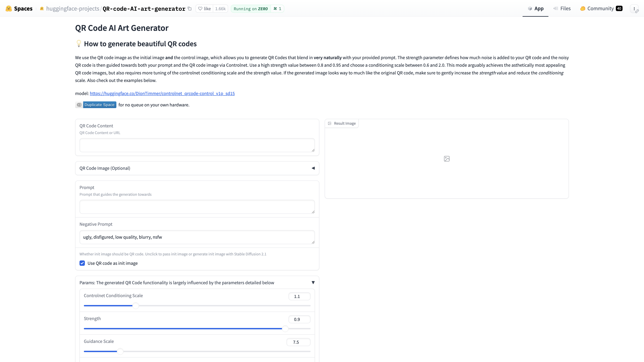Click the copy space name icon

coord(190,8)
